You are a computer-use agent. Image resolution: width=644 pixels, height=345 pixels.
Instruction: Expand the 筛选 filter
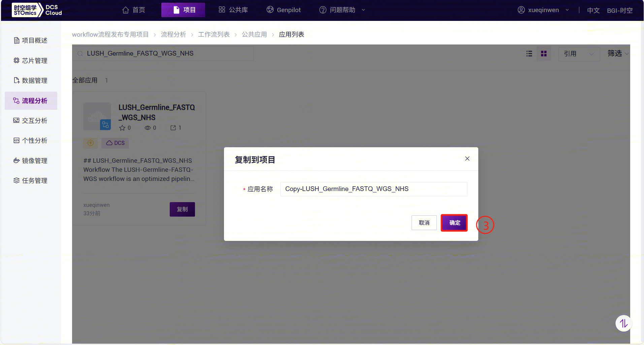tap(618, 53)
